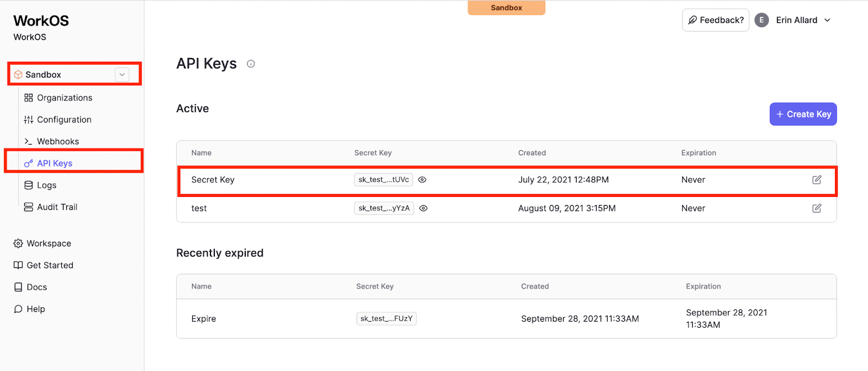Image resolution: width=868 pixels, height=371 pixels.
Task: Click the 'Recently expired' heading
Action: 220,253
